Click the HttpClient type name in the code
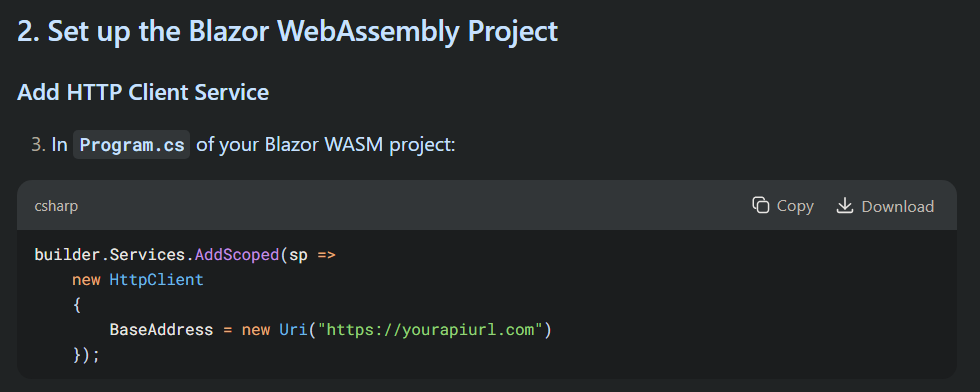Screen dimensions: 980x392 click(x=157, y=279)
